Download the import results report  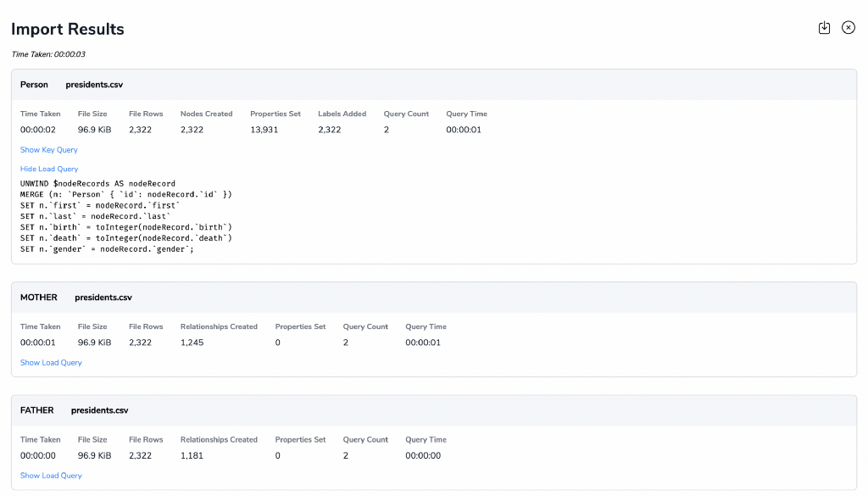[824, 28]
